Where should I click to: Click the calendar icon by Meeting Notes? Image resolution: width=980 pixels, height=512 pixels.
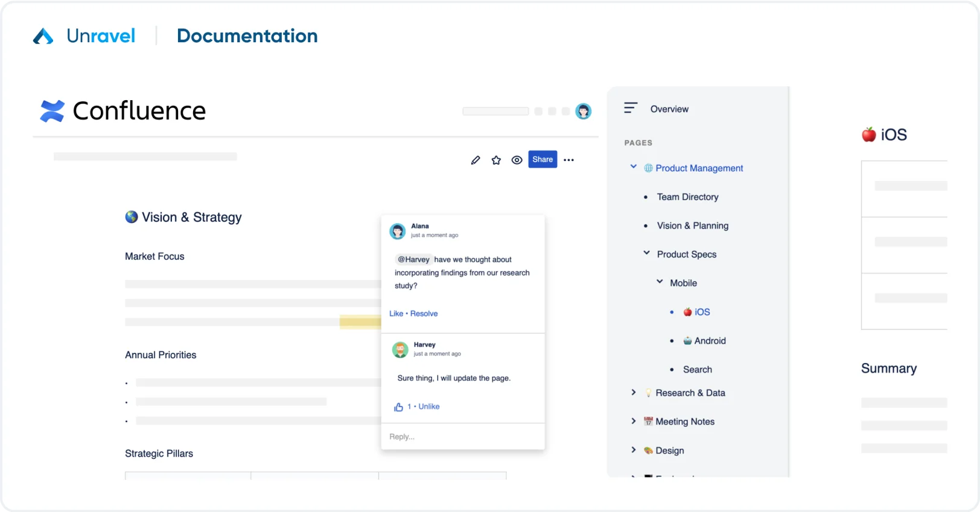(648, 422)
